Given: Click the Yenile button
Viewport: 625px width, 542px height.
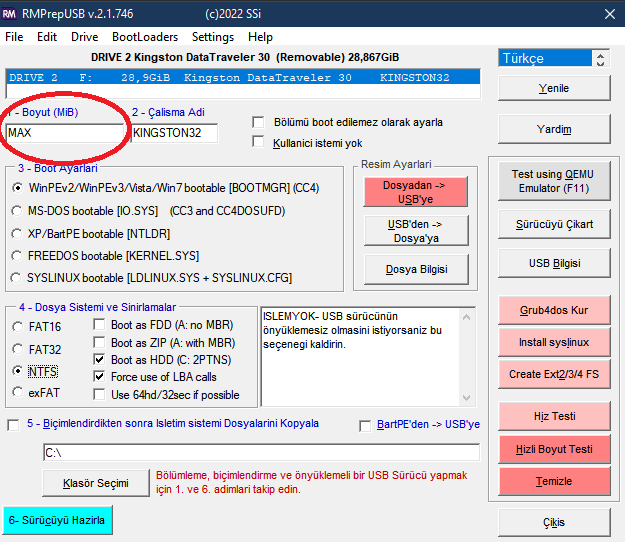Looking at the screenshot, I should [554, 88].
